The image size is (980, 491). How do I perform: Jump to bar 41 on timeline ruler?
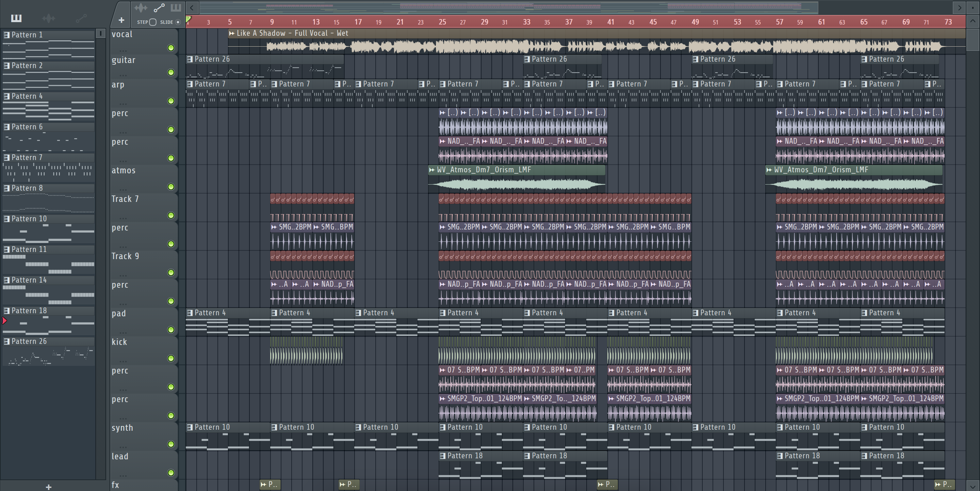[610, 22]
